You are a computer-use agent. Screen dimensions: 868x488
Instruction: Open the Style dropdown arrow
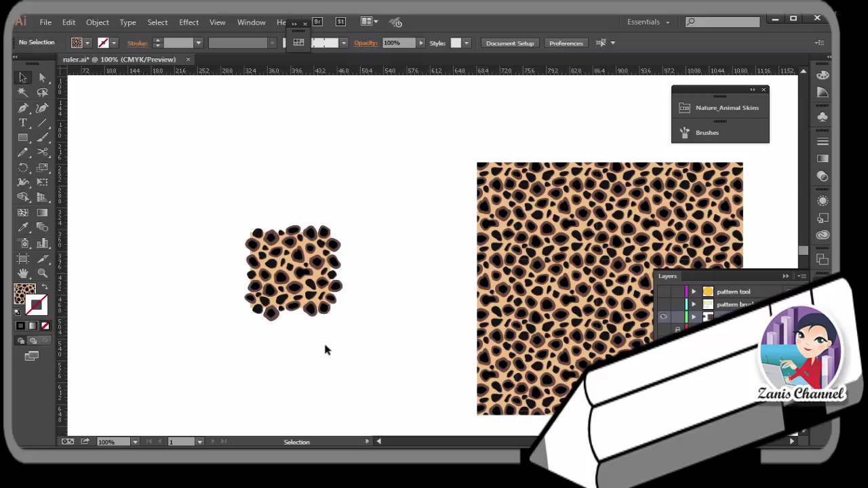point(466,43)
